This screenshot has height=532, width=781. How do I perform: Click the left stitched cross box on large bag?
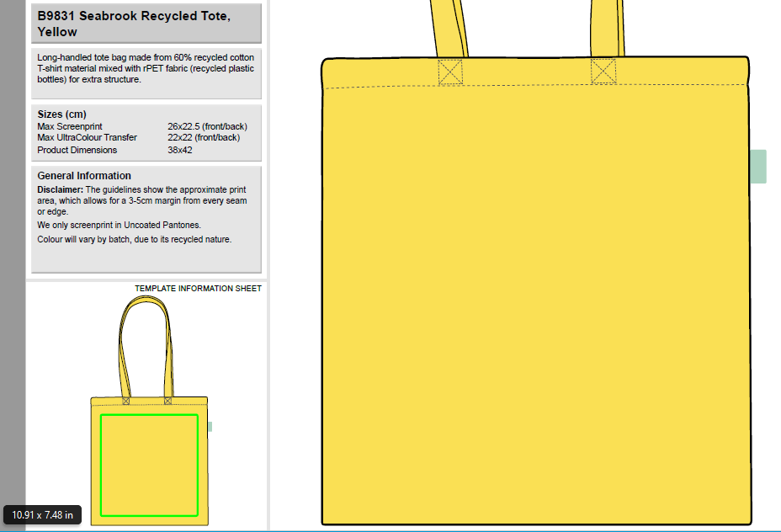tap(450, 72)
